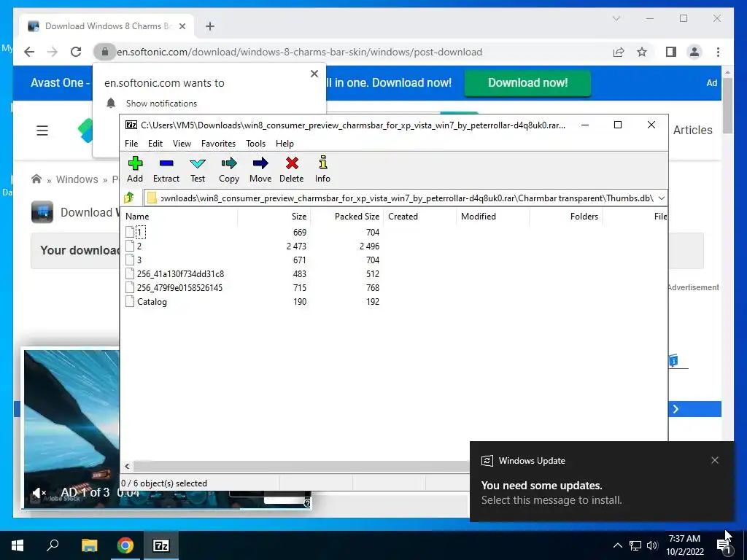
Task: Click the Chrome icon on the taskbar
Action: 125,545
